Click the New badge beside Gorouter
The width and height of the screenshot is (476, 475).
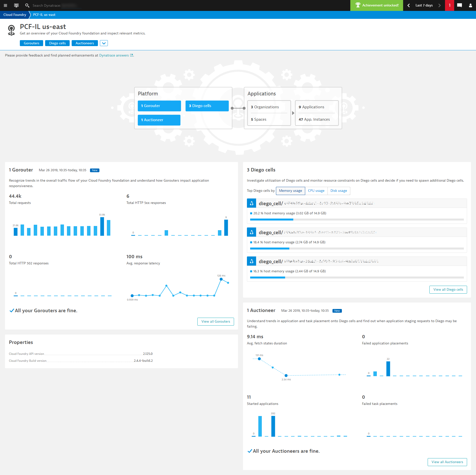(x=94, y=170)
